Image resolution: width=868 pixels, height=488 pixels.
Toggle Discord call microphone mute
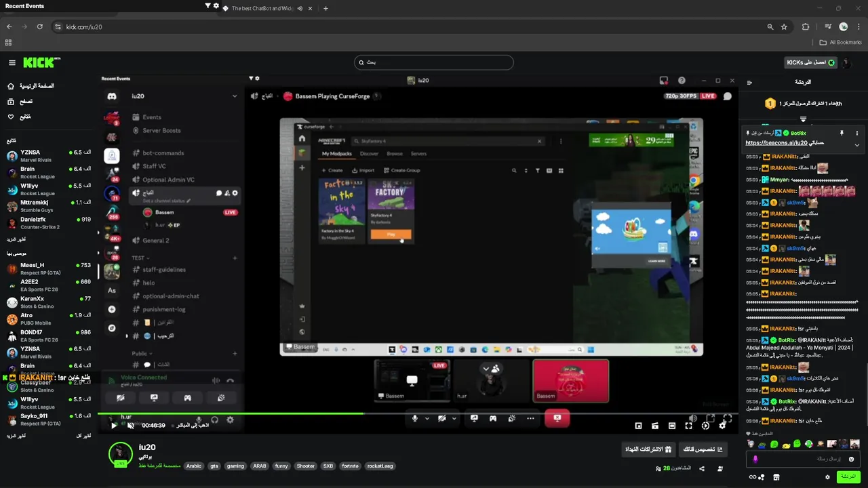(415, 418)
